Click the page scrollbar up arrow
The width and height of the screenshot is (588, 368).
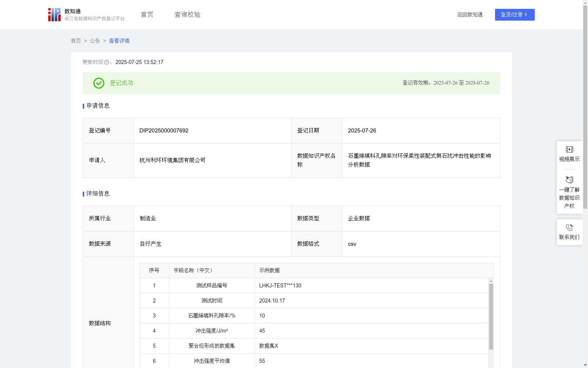click(585, 3)
